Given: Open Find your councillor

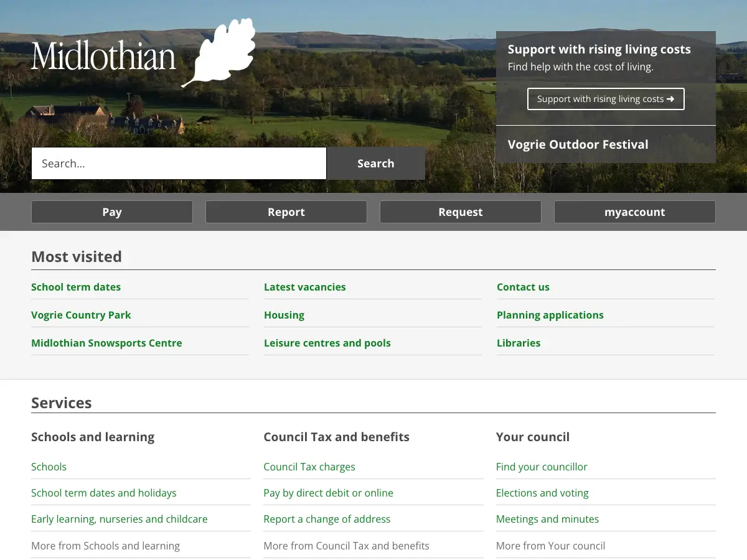Looking at the screenshot, I should [542, 467].
